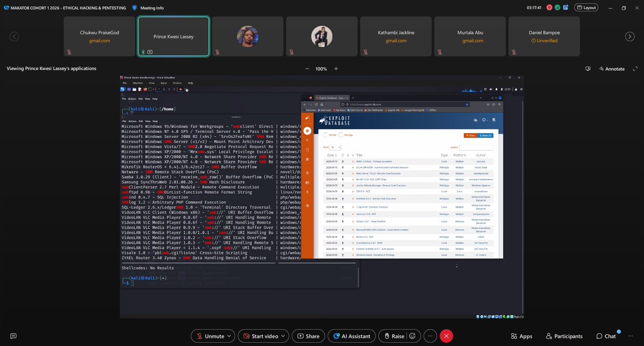Screen dimensions: 644x346
Task: Tick the Has App checkbox on Exploit-DB
Action: pyautogui.click(x=341, y=135)
